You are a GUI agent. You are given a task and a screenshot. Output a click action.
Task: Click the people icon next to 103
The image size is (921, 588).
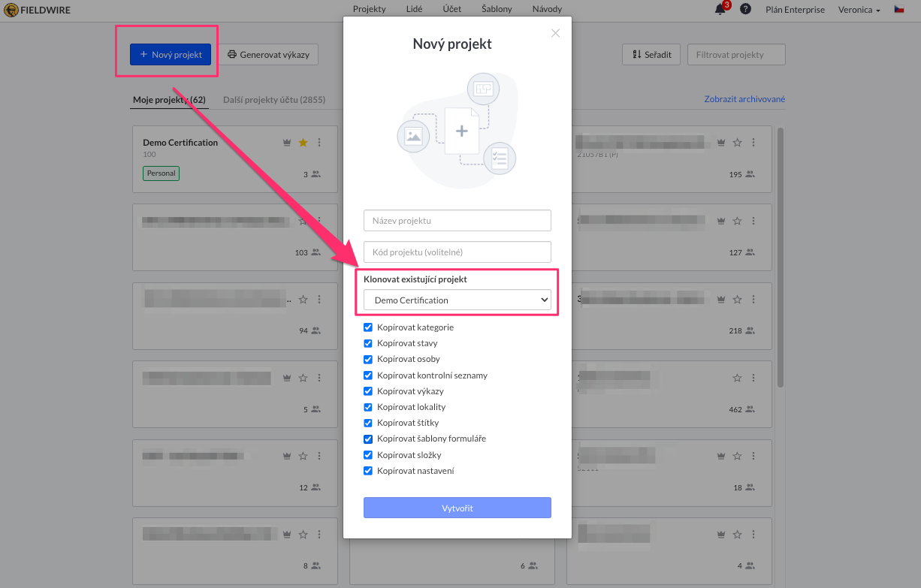(x=316, y=253)
